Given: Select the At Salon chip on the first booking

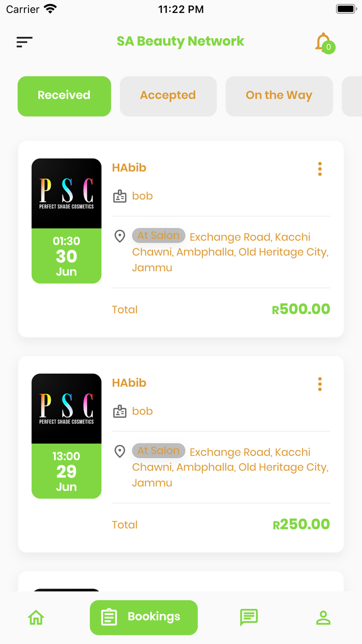Looking at the screenshot, I should (x=158, y=236).
